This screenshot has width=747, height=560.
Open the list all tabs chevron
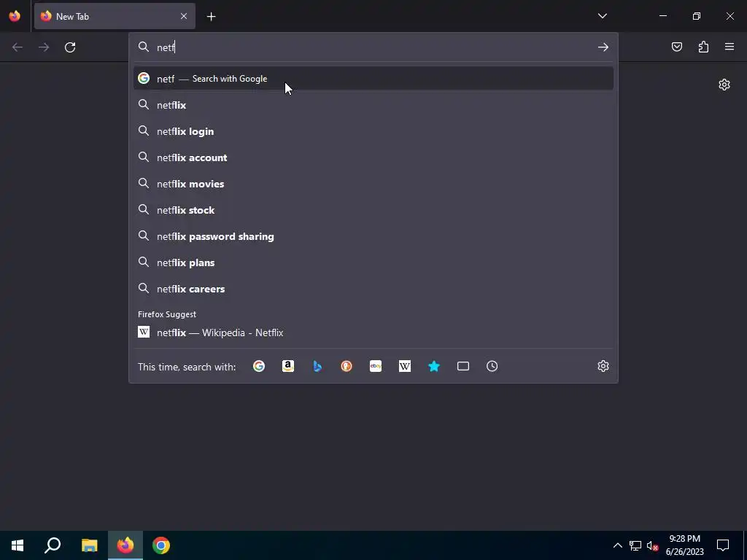click(602, 16)
